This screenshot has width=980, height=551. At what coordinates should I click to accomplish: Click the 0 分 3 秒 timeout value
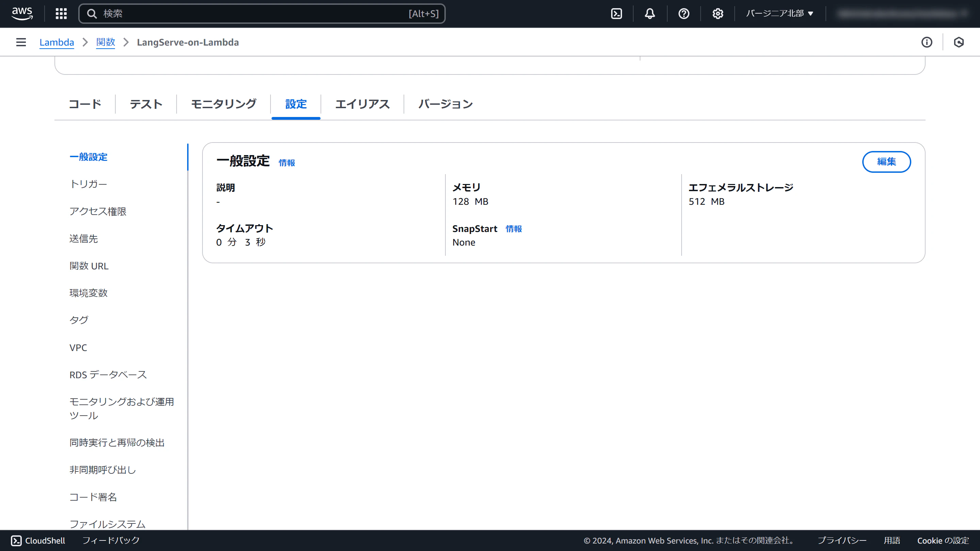coord(241,242)
